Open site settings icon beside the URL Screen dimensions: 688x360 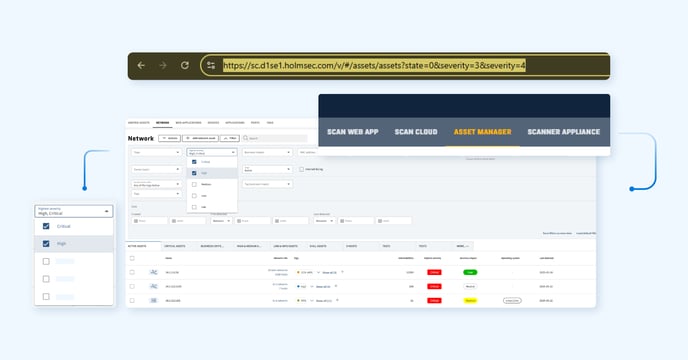tap(211, 66)
